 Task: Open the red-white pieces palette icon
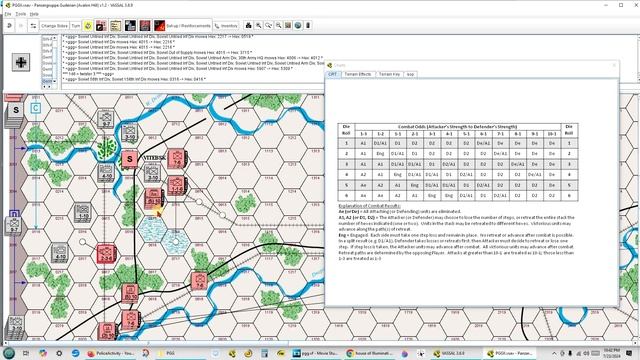coord(101,26)
